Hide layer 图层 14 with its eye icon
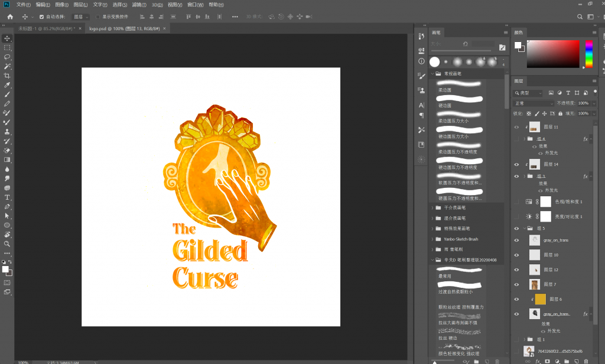 click(516, 164)
